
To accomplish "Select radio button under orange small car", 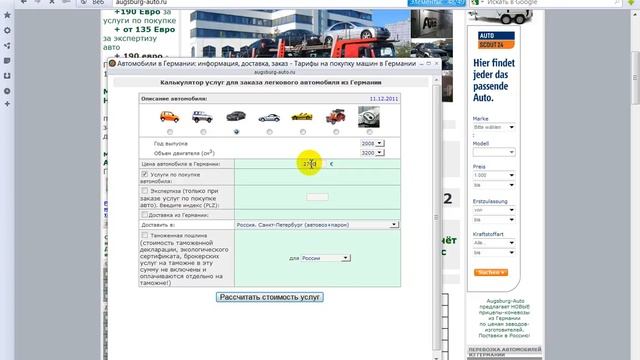I will click(x=170, y=132).
